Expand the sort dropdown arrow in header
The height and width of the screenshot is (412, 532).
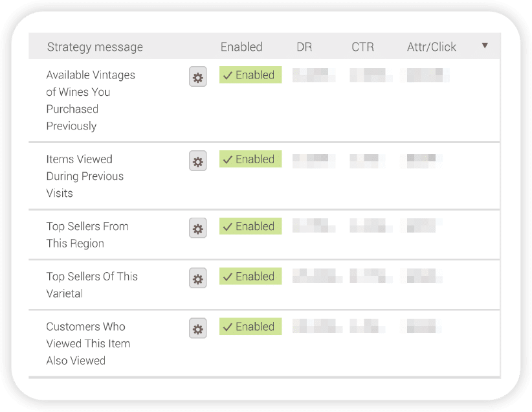485,46
